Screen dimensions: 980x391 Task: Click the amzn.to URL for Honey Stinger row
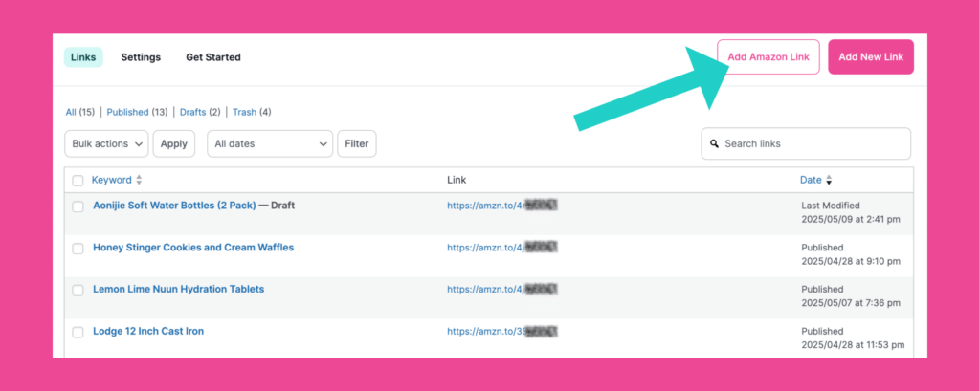pos(501,248)
